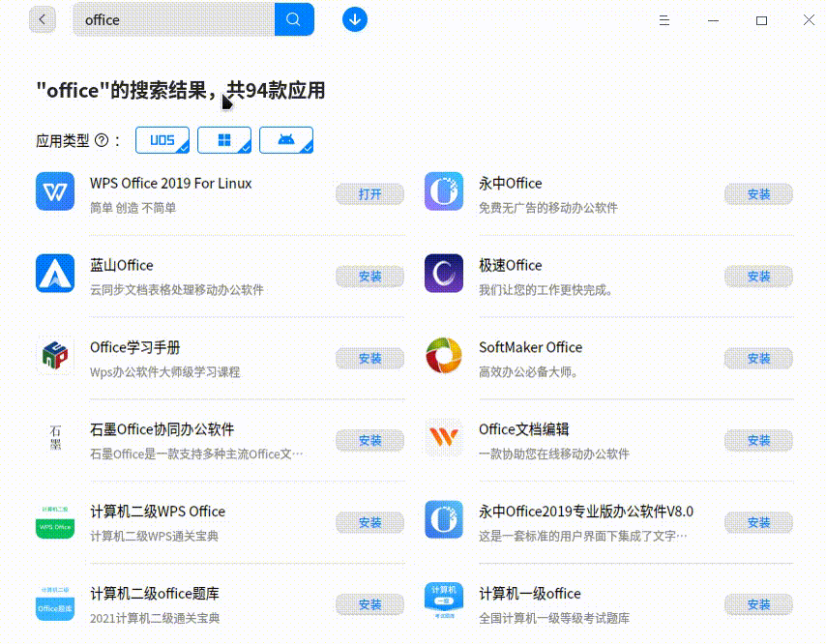Open the 极速Office app icon
The width and height of the screenshot is (826, 644).
click(444, 274)
